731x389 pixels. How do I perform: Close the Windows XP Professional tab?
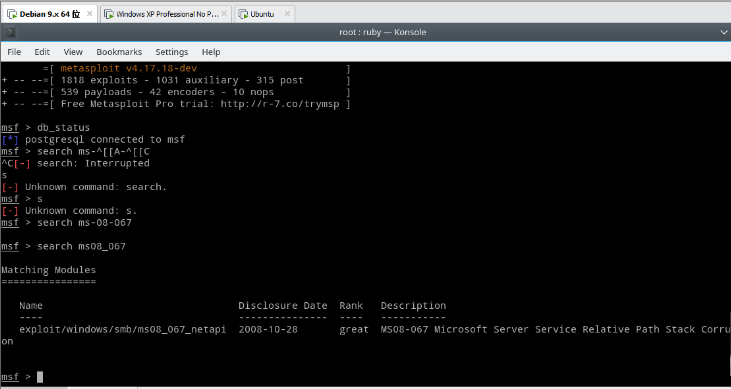point(224,14)
